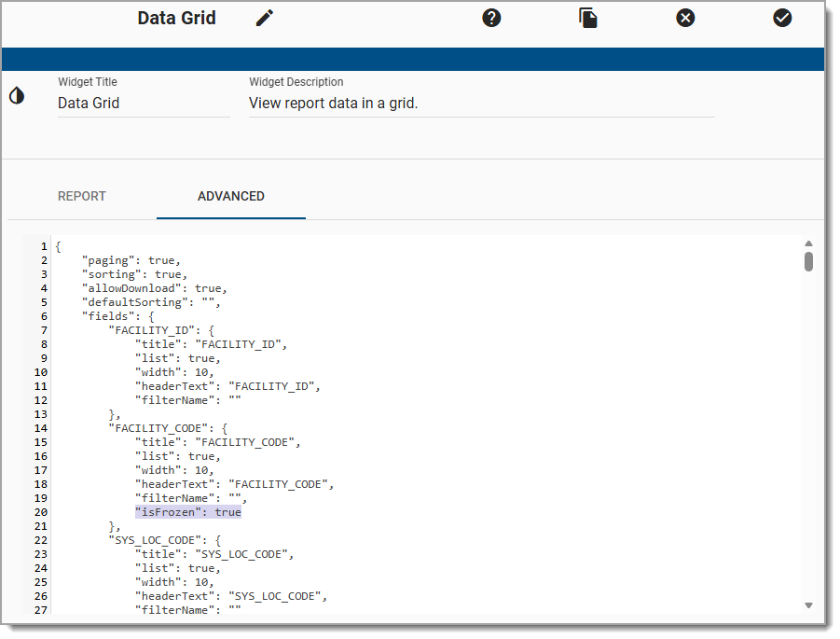
Task: Click the "SYS_LOC_CODE": { line
Action: (x=165, y=540)
